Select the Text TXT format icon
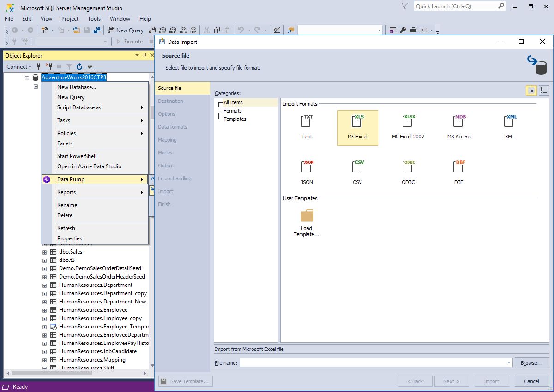The image size is (554, 392). pos(307,122)
